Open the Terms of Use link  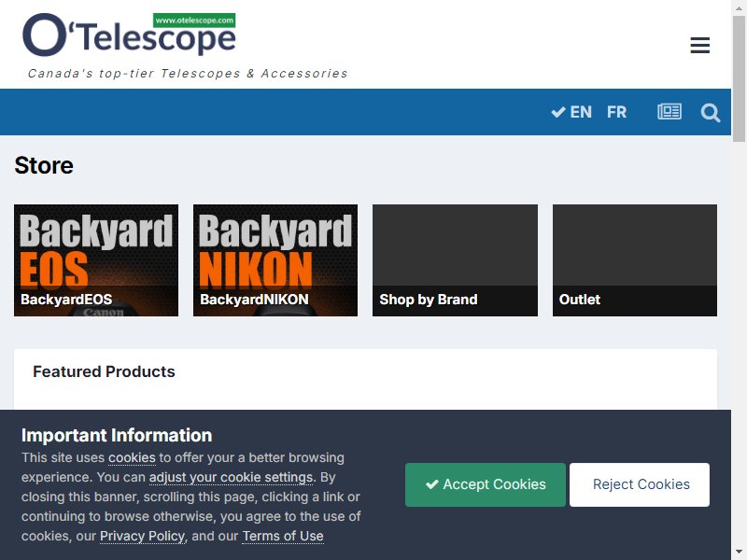[283, 536]
